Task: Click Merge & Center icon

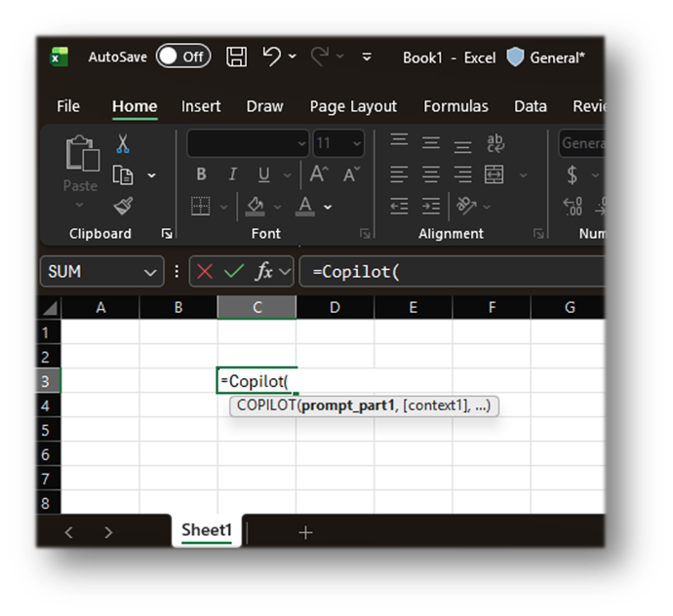Action: pos(494,174)
